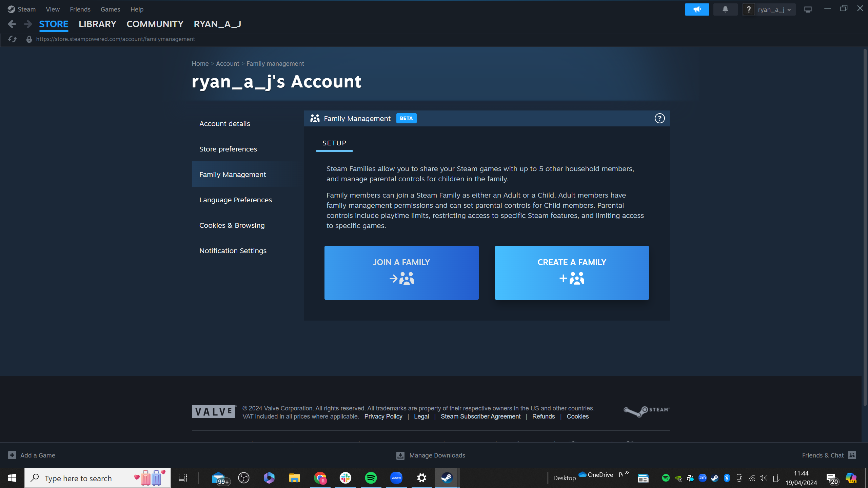Reload the page with refresh icon
Viewport: 868px width, 488px height.
[13, 39]
